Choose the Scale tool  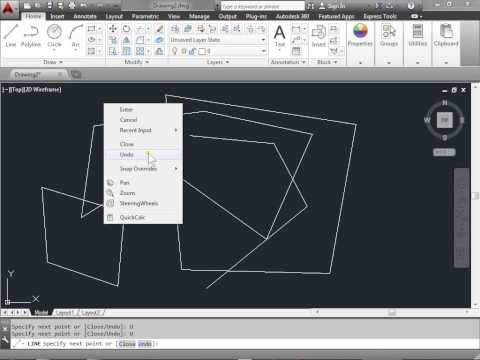(x=126, y=51)
